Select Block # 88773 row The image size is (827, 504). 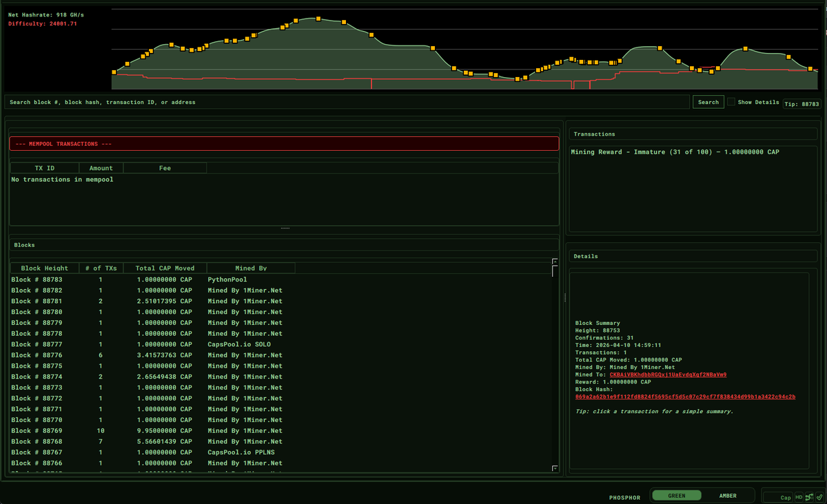coord(281,388)
